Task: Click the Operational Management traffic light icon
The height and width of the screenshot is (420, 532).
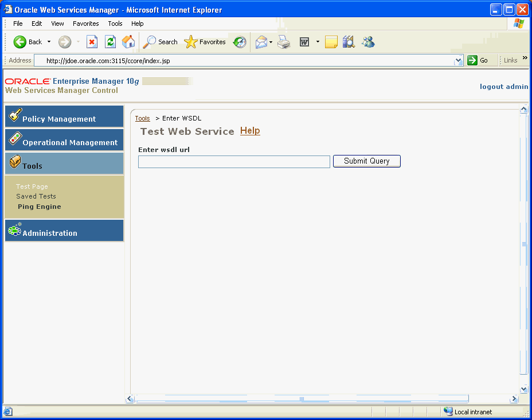Action: (15, 138)
